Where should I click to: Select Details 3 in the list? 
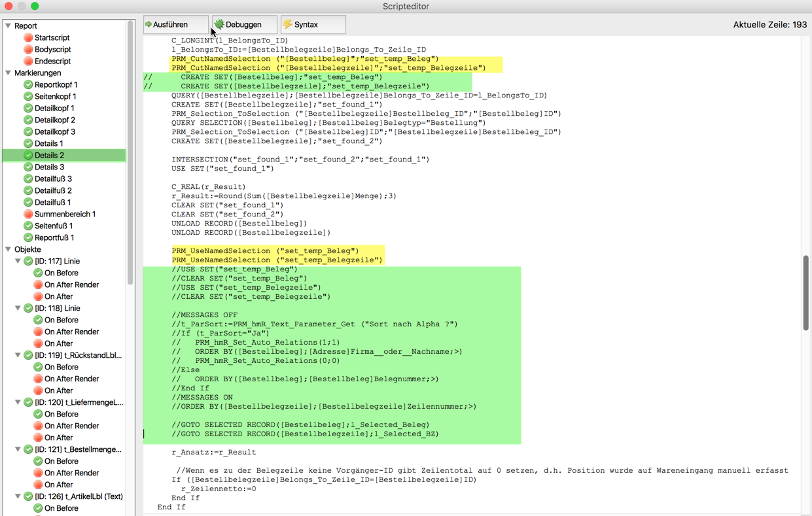click(x=49, y=167)
